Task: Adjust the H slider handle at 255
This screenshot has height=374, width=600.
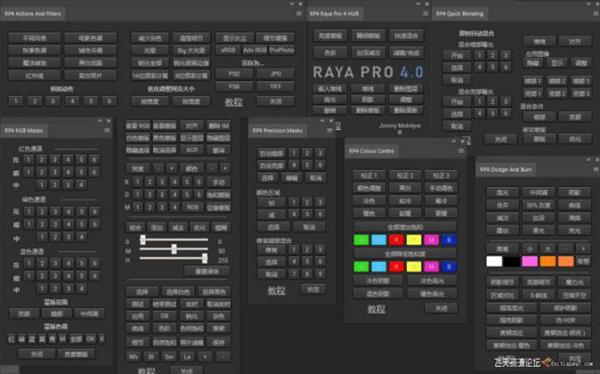Action: point(205,258)
